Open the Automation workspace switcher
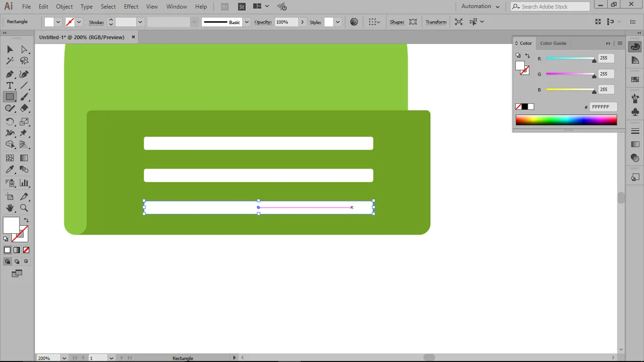The width and height of the screenshot is (644, 362). point(481,7)
